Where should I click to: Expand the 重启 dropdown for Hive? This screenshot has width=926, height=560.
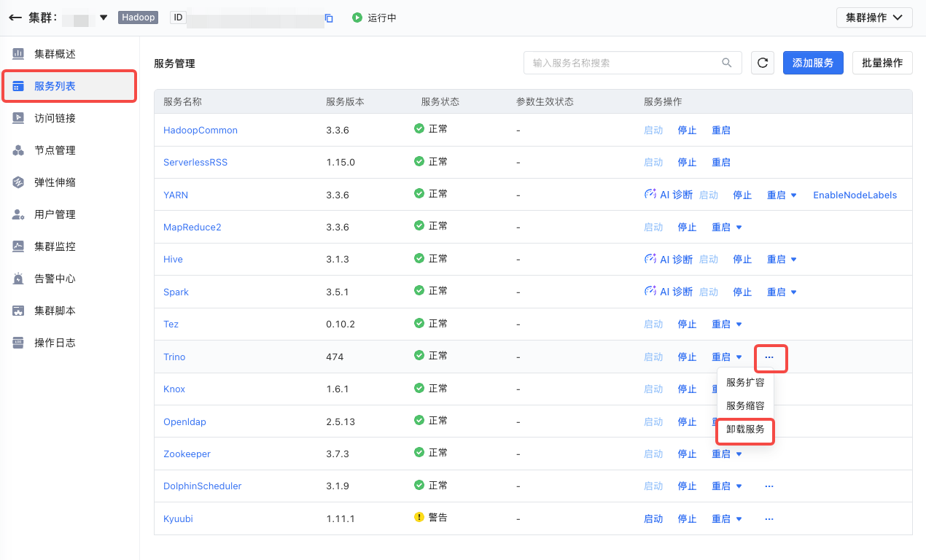coord(794,260)
